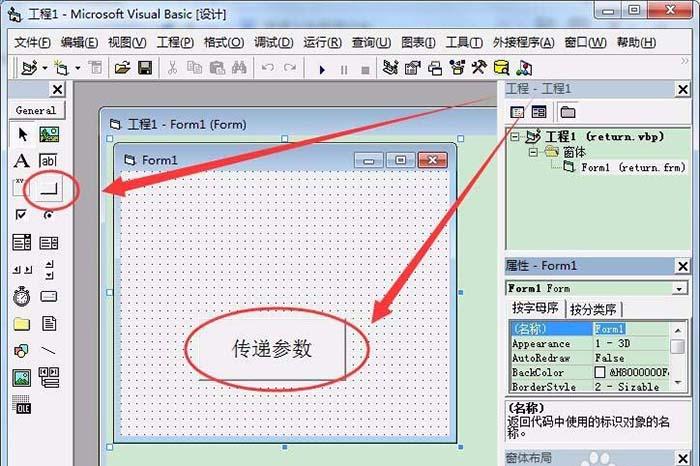700x466 pixels.
Task: Select the FileListBox control tool
Action: [49, 324]
